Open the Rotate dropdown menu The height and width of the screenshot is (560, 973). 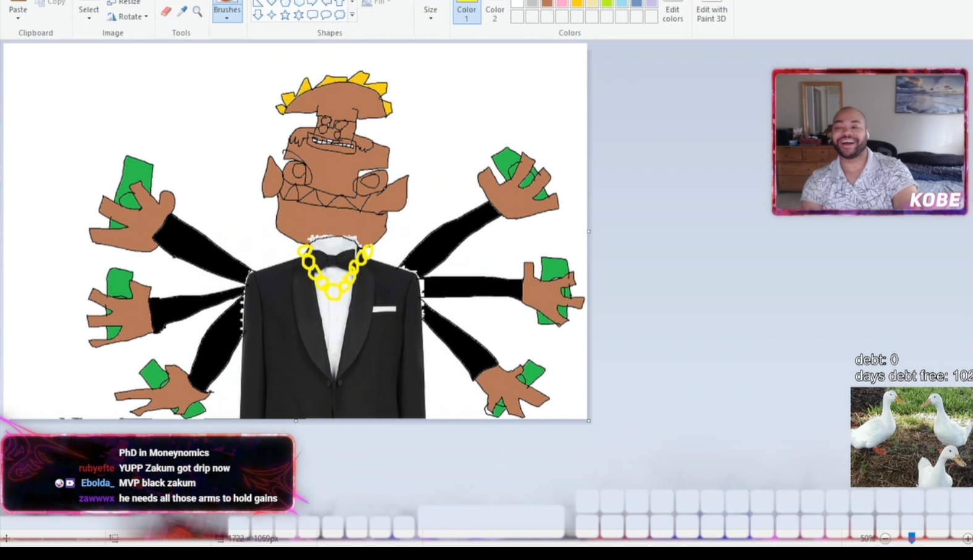click(128, 17)
